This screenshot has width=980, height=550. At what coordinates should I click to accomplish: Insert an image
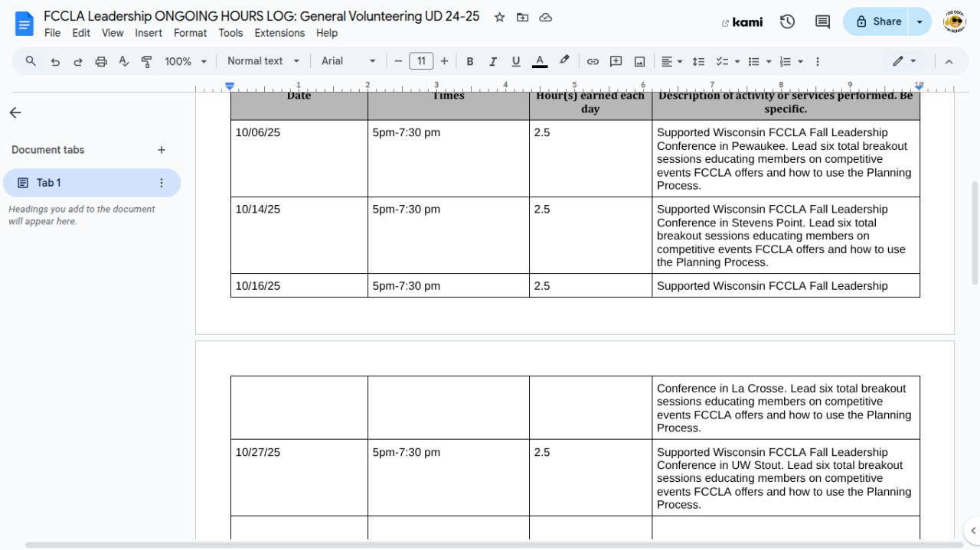point(639,61)
